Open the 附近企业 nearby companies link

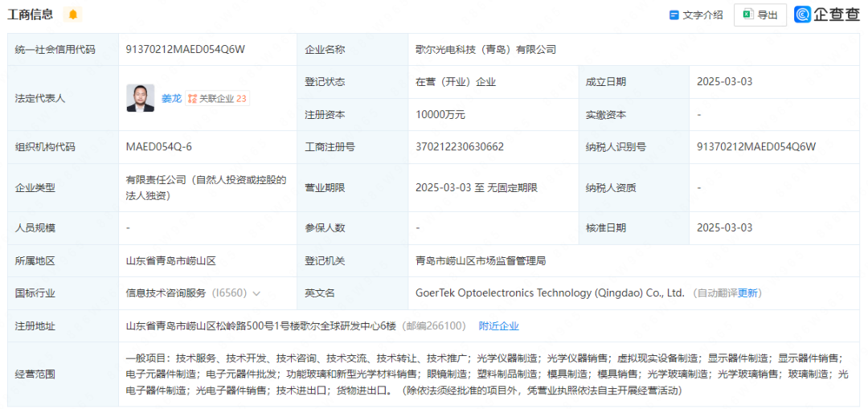pos(499,326)
